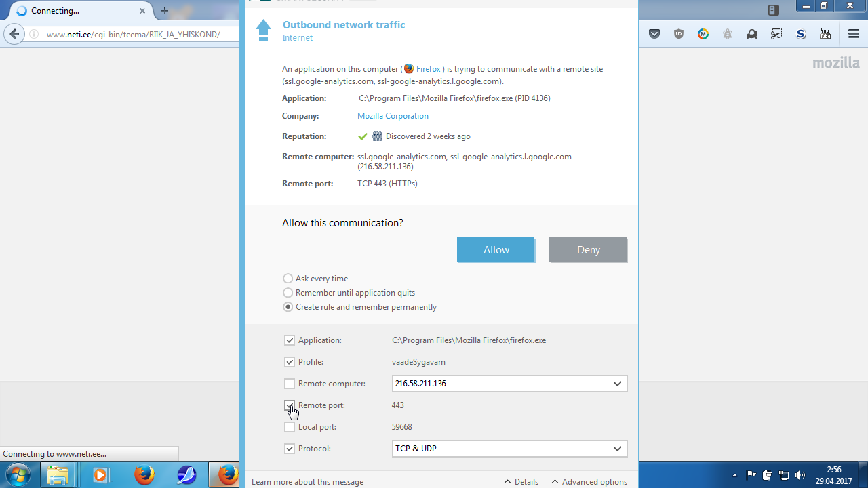The width and height of the screenshot is (868, 488).
Task: Click the blue S extension icon
Action: (x=801, y=34)
